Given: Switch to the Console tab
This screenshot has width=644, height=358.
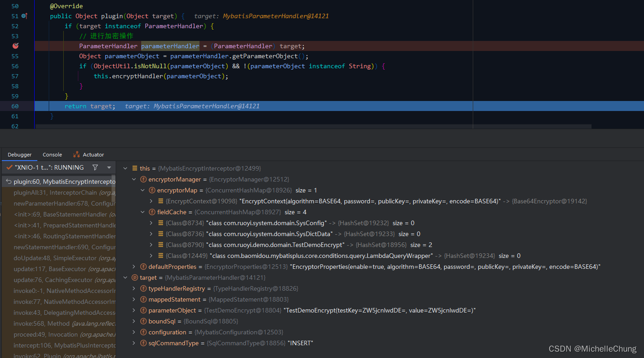Looking at the screenshot, I should click(x=52, y=155).
